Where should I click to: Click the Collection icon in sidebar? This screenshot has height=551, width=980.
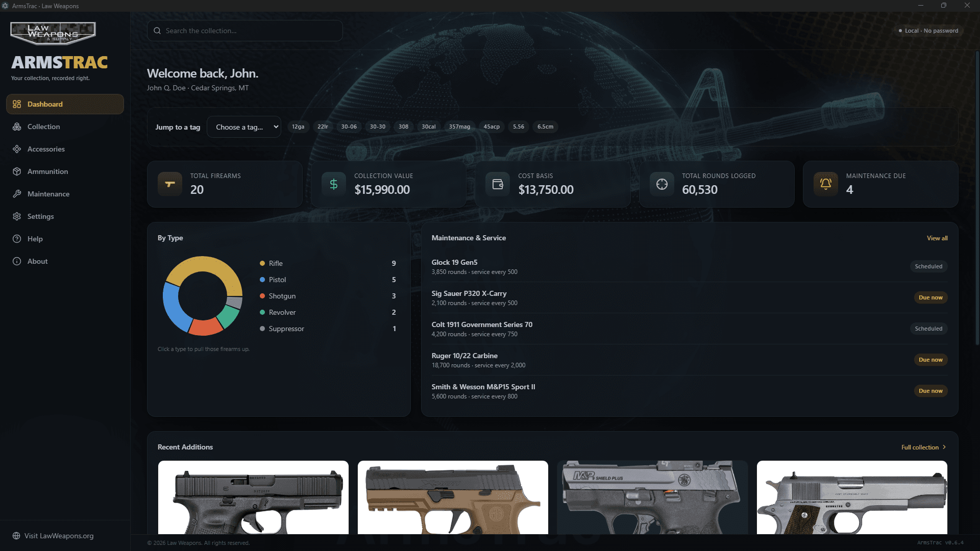click(17, 127)
